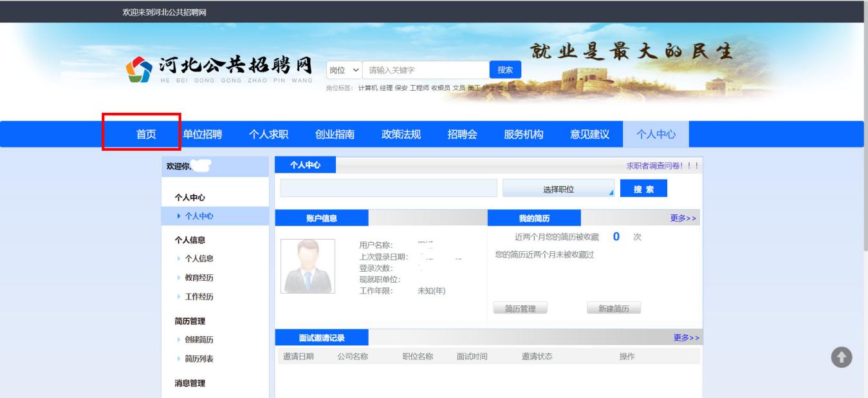Click the 文员 job tag

(459, 88)
